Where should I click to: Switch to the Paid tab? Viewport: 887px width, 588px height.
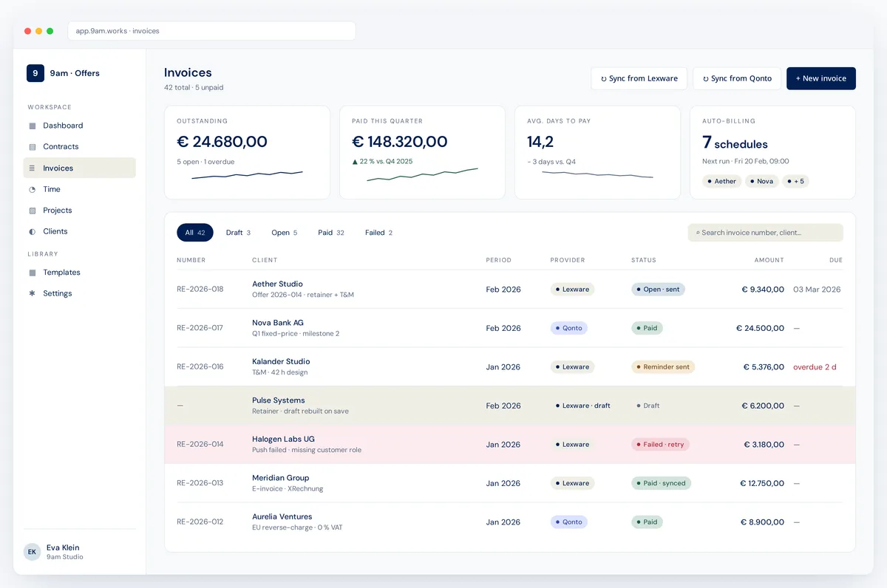(331, 233)
